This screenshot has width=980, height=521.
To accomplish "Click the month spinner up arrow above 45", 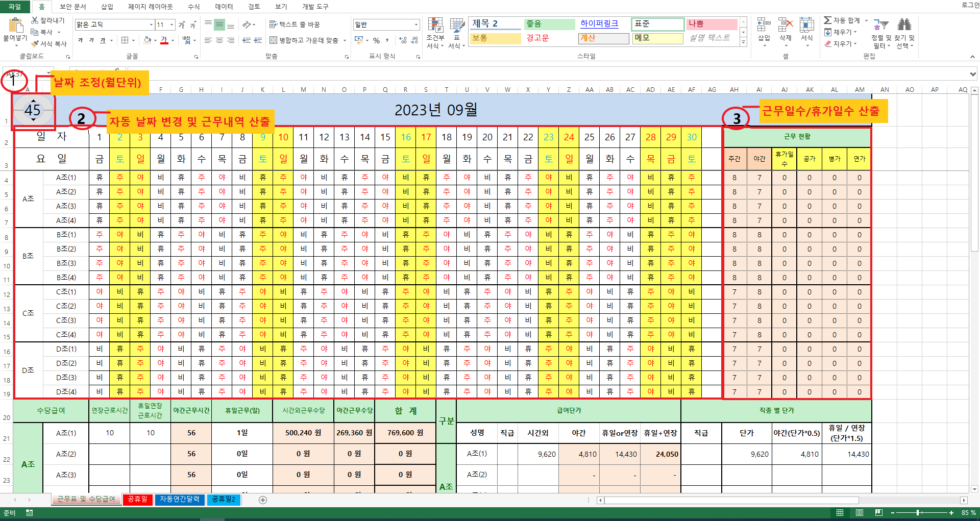I will coord(33,101).
